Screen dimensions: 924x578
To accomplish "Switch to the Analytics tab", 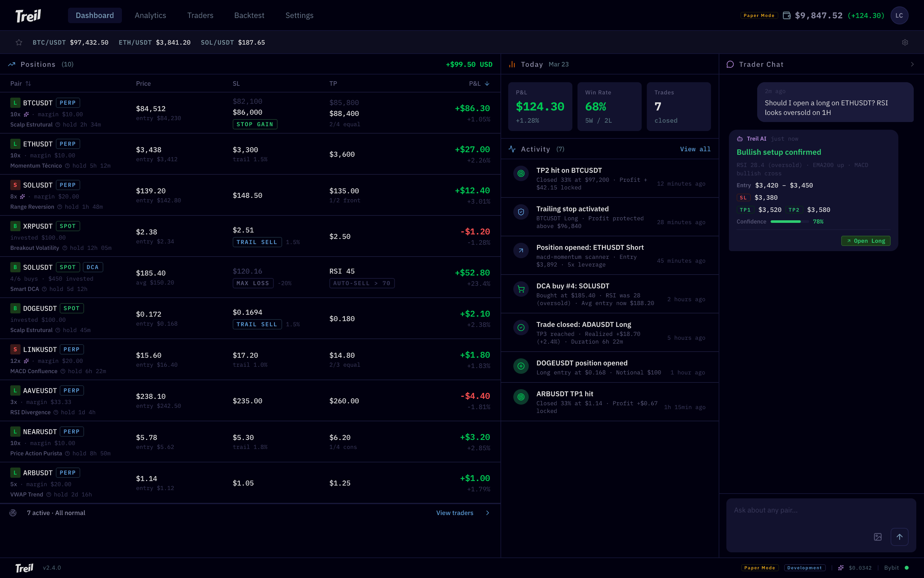I will 150,15.
